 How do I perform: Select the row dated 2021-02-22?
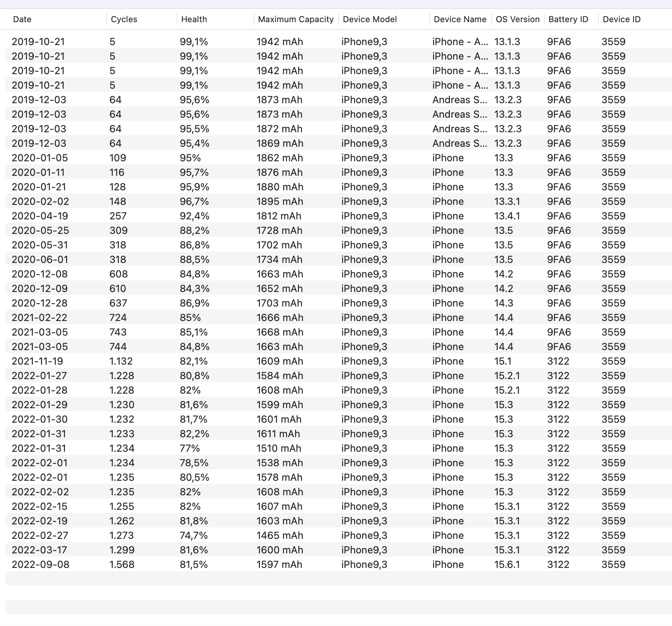[339, 318]
